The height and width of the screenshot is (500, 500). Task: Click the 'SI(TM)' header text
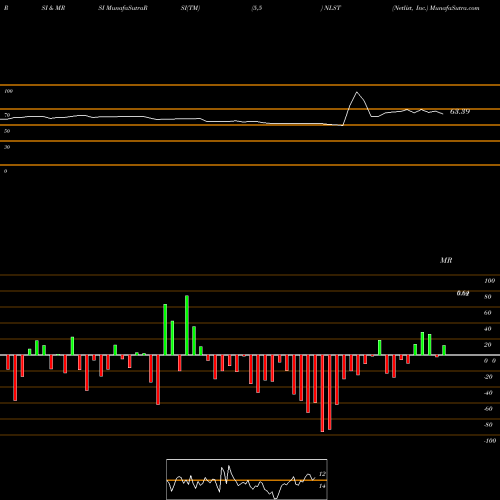(190, 8)
